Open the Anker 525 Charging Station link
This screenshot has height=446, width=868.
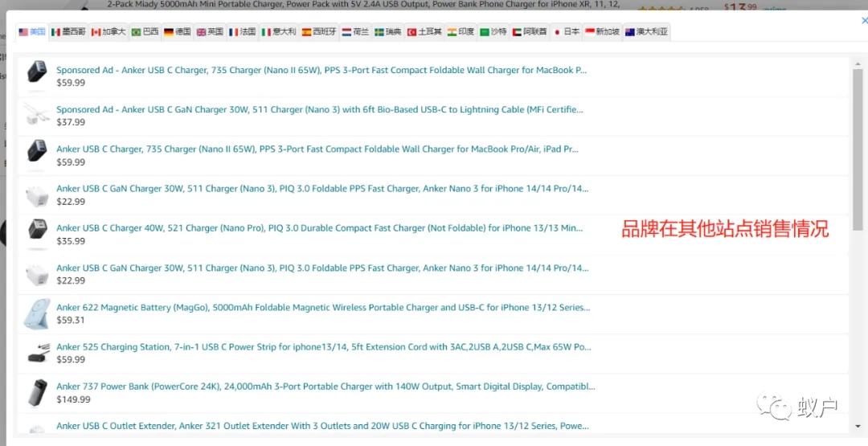click(x=324, y=347)
